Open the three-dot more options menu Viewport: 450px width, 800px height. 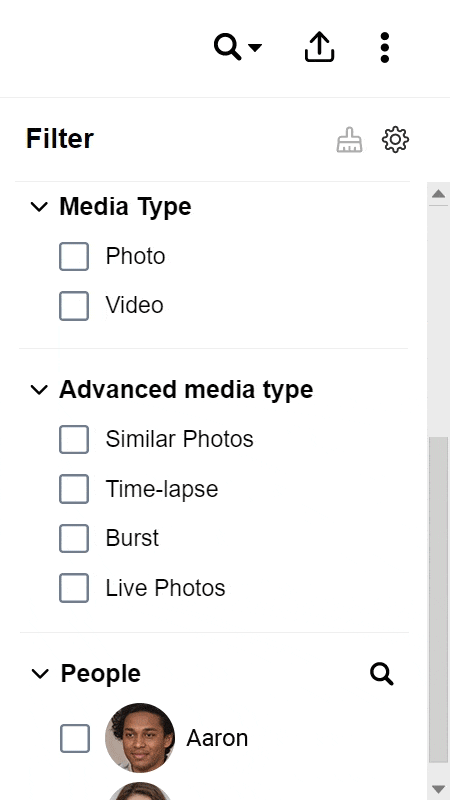[385, 47]
